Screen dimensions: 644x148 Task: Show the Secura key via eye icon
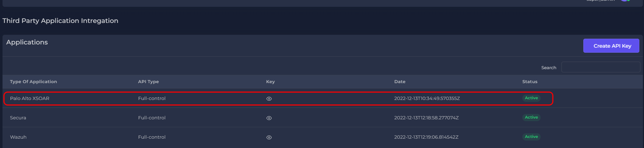pyautogui.click(x=269, y=118)
